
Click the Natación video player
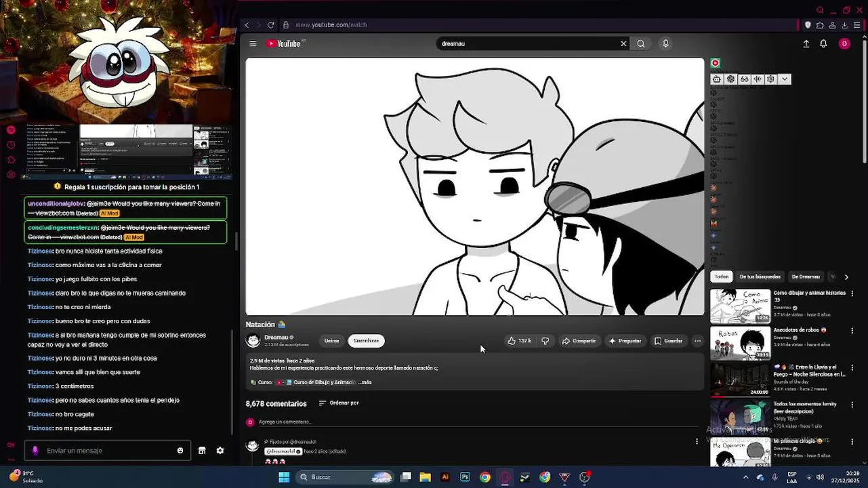pos(475,186)
